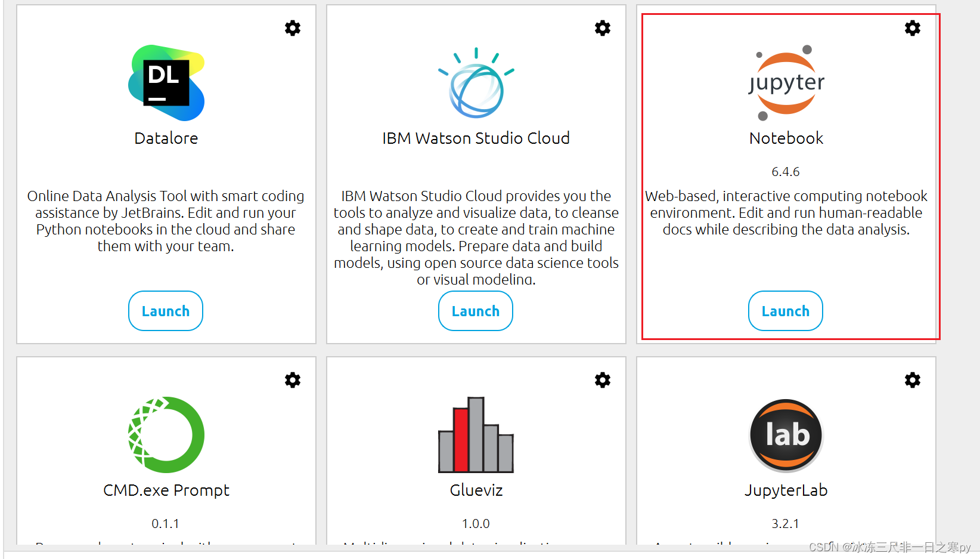Viewport: 980px width, 559px height.
Task: Select the Notebook title text
Action: (786, 138)
